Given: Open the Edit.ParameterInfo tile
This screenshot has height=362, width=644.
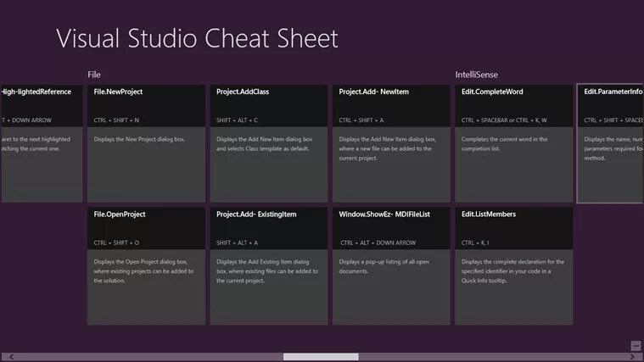Looking at the screenshot, I should 610,143.
